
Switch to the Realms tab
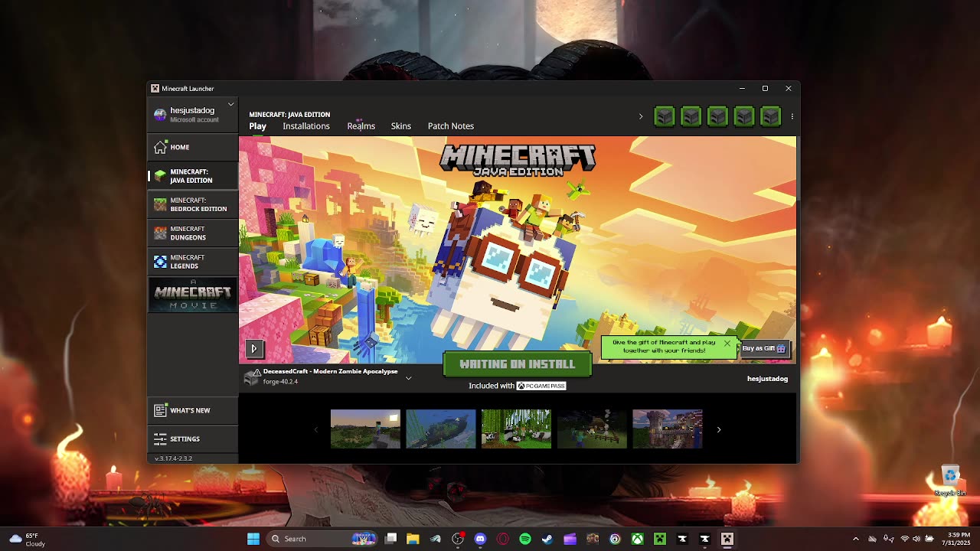361,126
